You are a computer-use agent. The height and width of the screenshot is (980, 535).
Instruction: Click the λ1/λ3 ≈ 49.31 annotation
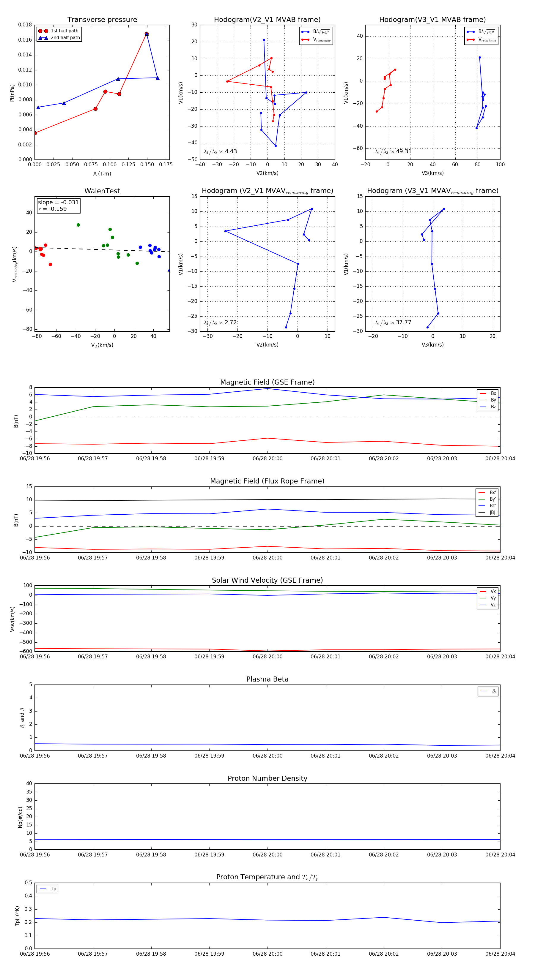coord(393,151)
